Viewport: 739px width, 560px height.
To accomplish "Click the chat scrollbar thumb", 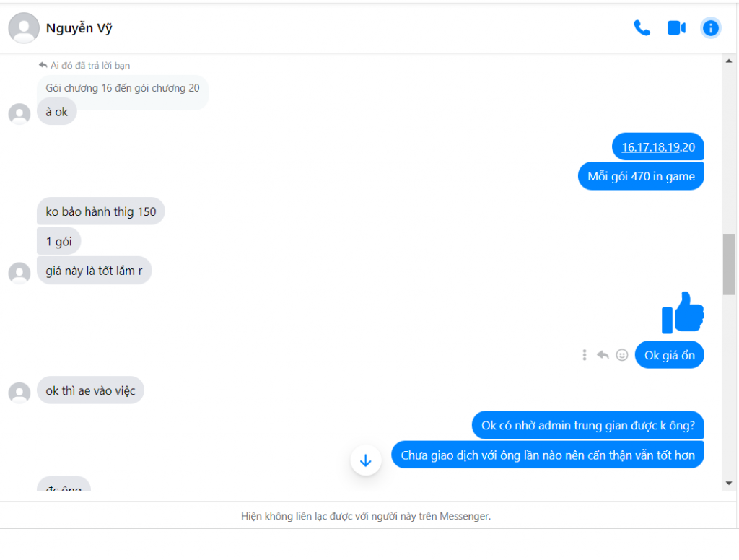I will [729, 264].
